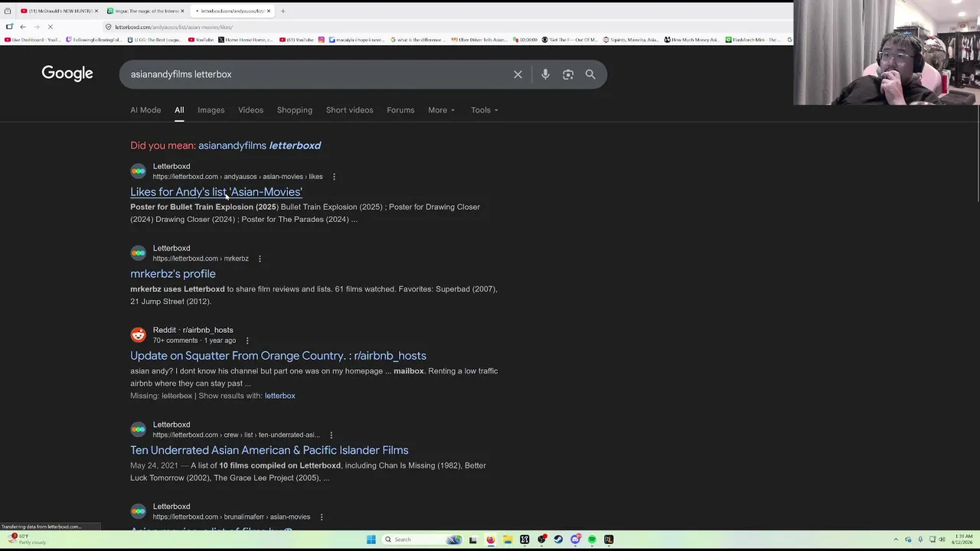Open the mrkerbz's profile result
Screen dimensions: 980x551
(x=173, y=274)
